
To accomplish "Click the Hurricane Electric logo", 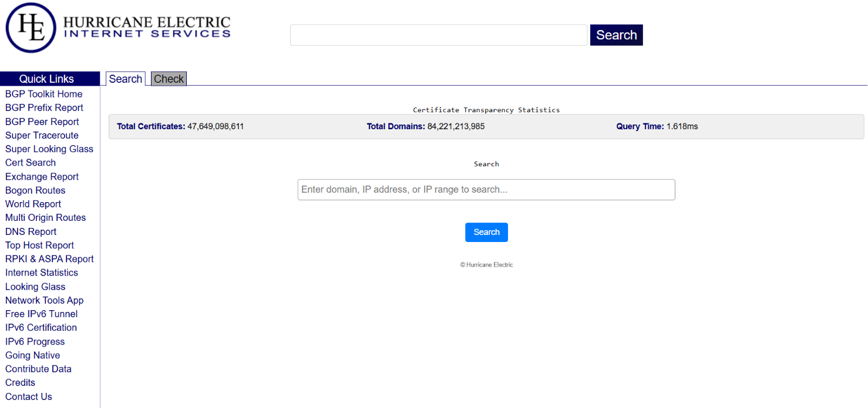I will pos(118,28).
